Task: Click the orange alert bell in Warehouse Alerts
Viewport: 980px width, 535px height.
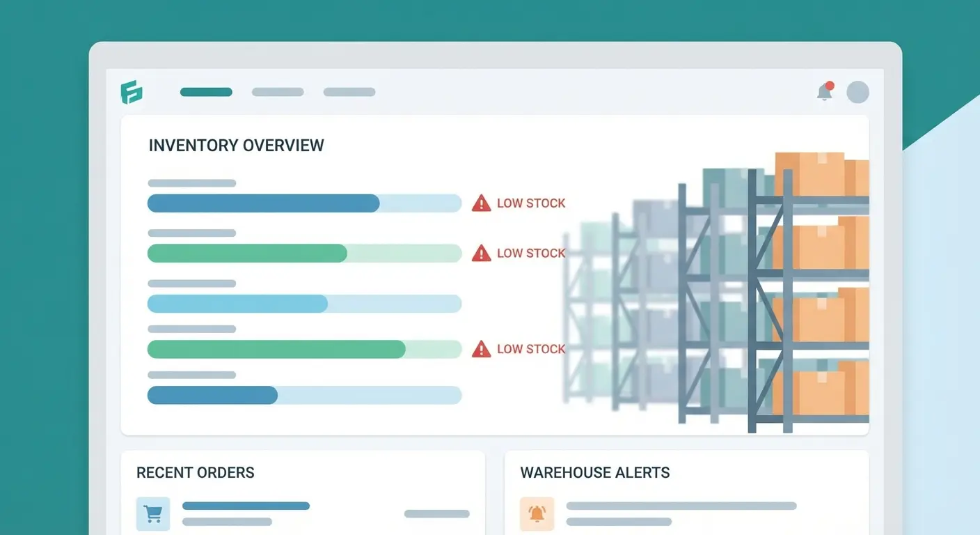Action: [537, 513]
